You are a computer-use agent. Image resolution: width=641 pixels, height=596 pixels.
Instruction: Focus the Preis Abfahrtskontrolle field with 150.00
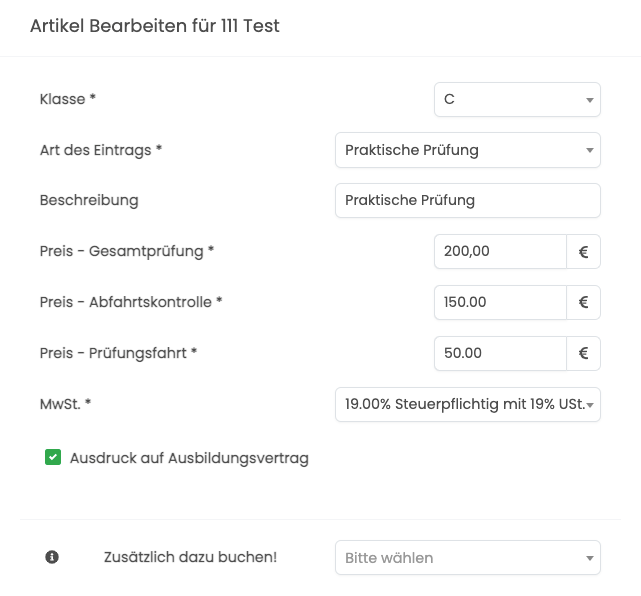[500, 302]
